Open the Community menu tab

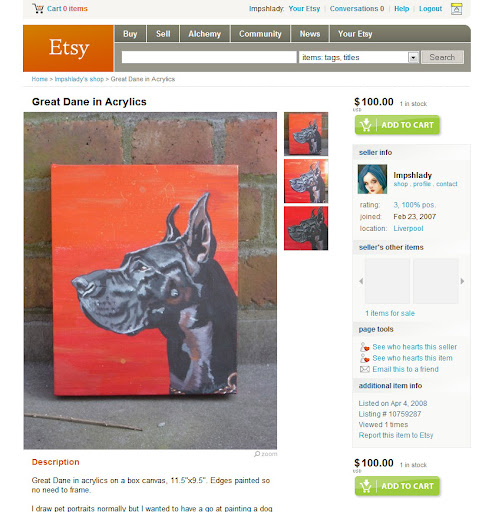point(260,34)
